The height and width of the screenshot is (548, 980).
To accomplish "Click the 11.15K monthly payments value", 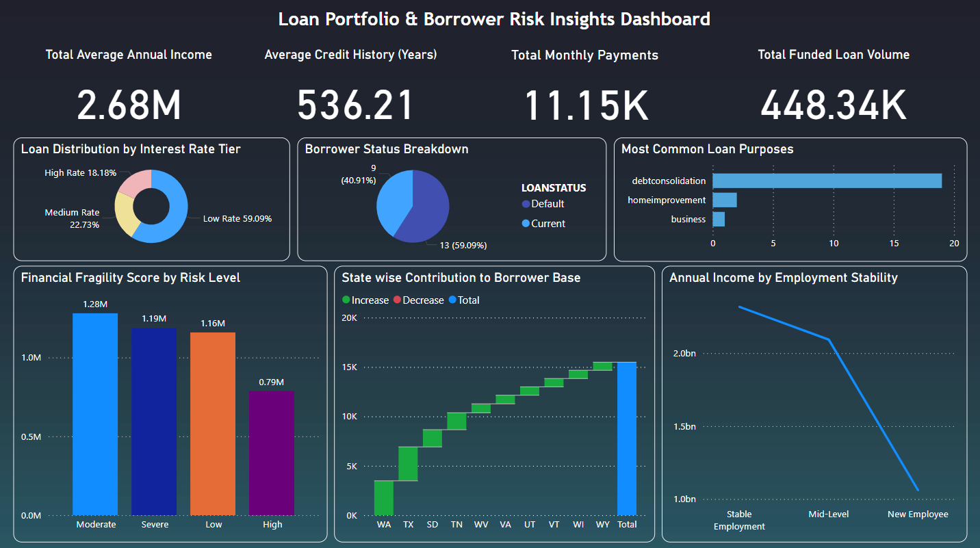I will pos(586,106).
